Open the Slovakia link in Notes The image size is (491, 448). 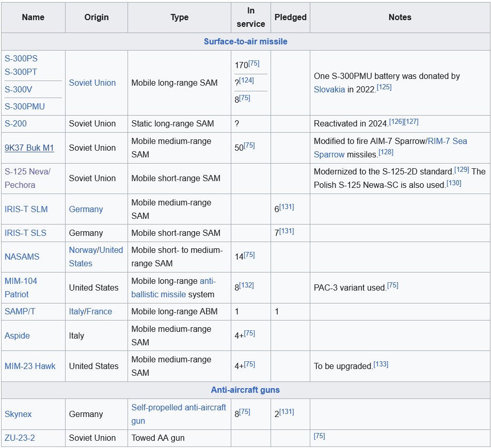tap(329, 89)
